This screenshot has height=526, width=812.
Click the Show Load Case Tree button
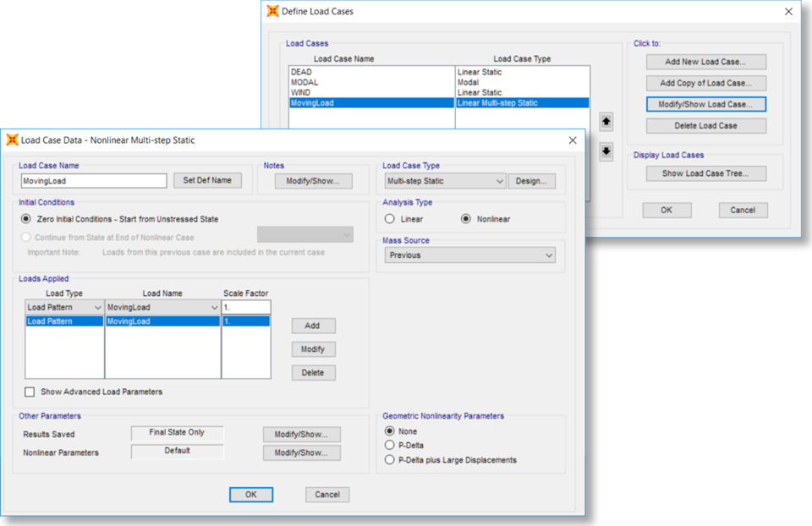(x=705, y=173)
